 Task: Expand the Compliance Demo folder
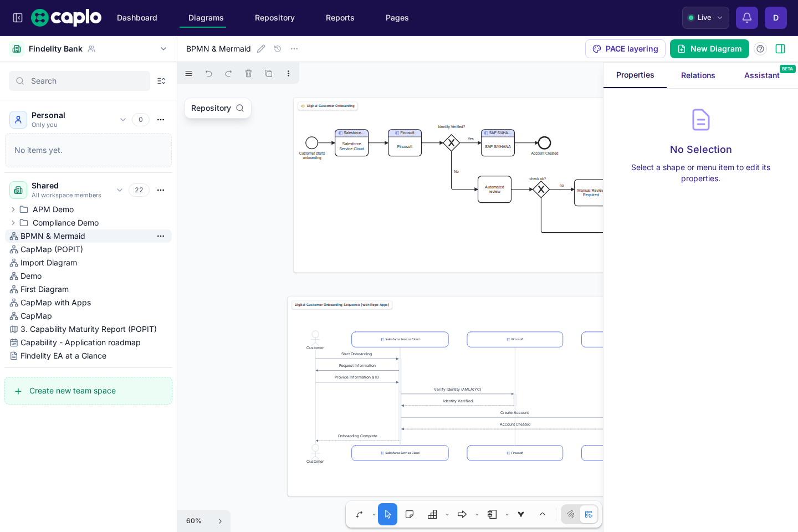click(13, 223)
